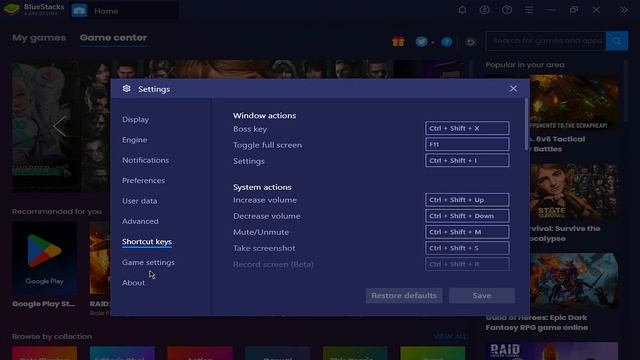Click the settings dialog vertical scrollbar

[526, 124]
